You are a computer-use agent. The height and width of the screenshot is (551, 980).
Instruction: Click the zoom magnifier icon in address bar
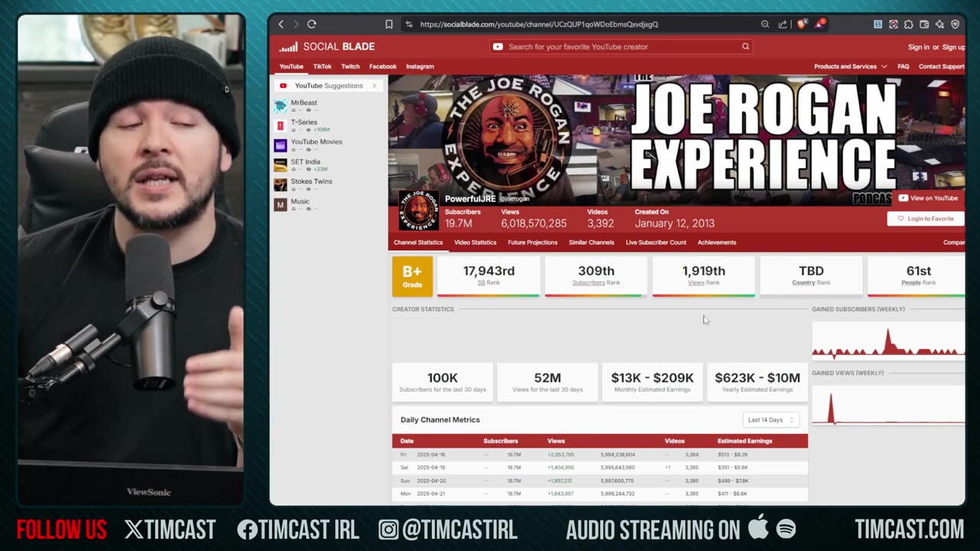pos(765,24)
